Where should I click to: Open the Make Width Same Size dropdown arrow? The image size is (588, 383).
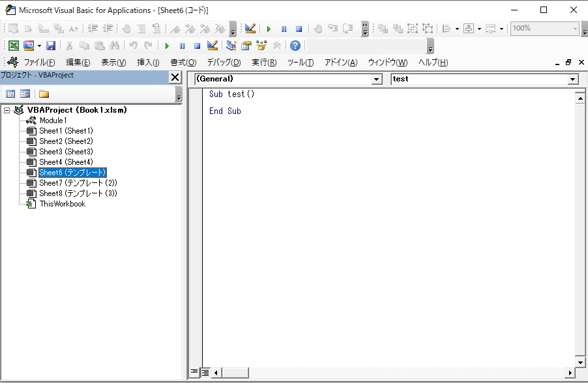pyautogui.click(x=501, y=29)
